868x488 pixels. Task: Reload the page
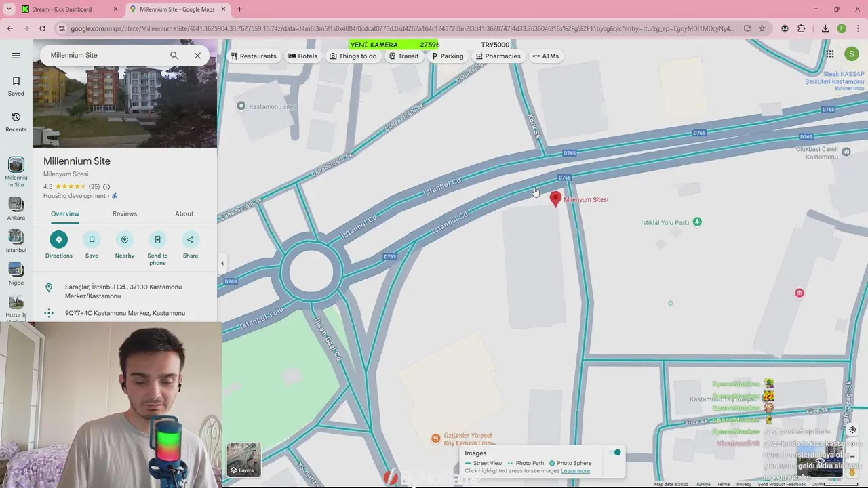pyautogui.click(x=42, y=28)
